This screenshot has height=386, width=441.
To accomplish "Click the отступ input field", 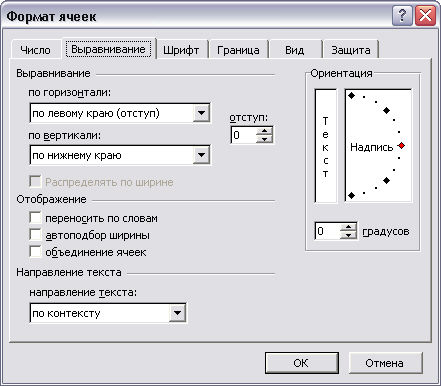I will (x=244, y=135).
